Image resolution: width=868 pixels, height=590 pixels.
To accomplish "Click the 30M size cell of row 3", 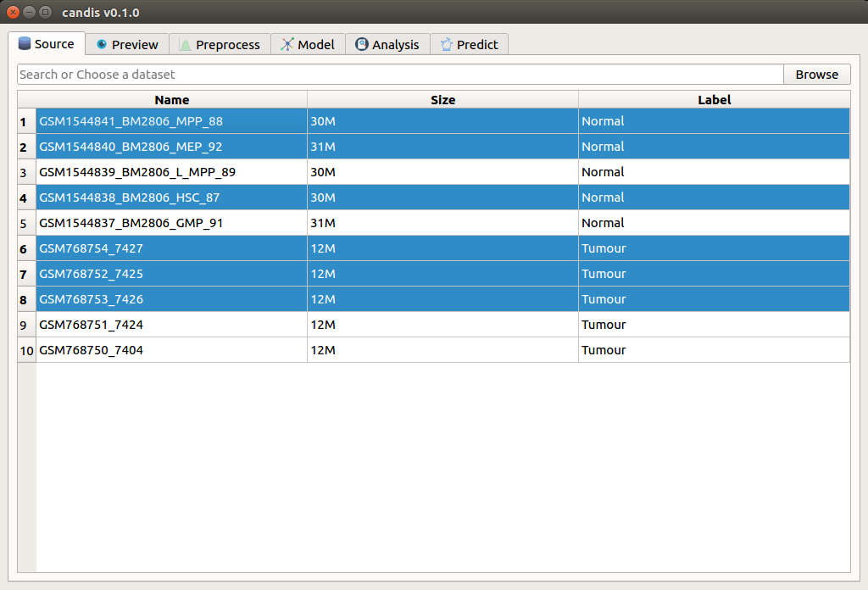I will click(442, 172).
